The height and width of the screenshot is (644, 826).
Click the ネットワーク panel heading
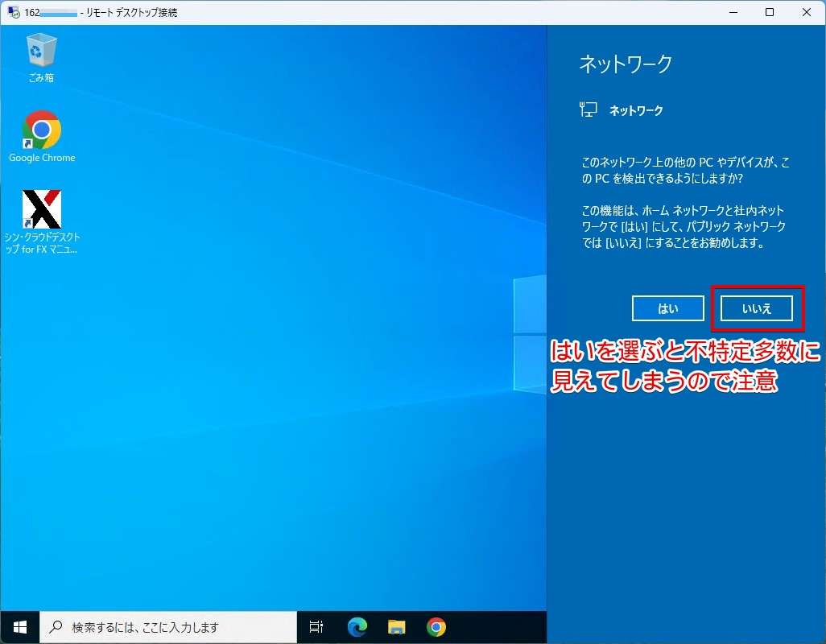[626, 64]
